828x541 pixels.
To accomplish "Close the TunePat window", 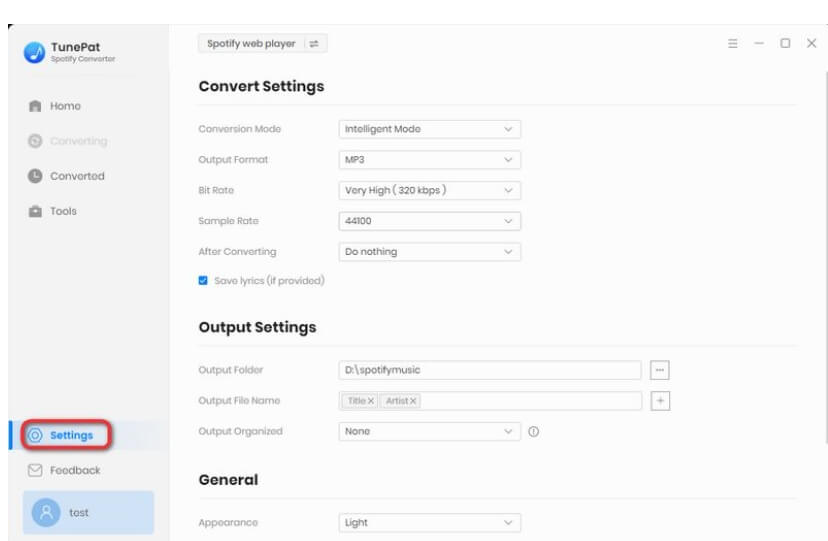I will [812, 43].
